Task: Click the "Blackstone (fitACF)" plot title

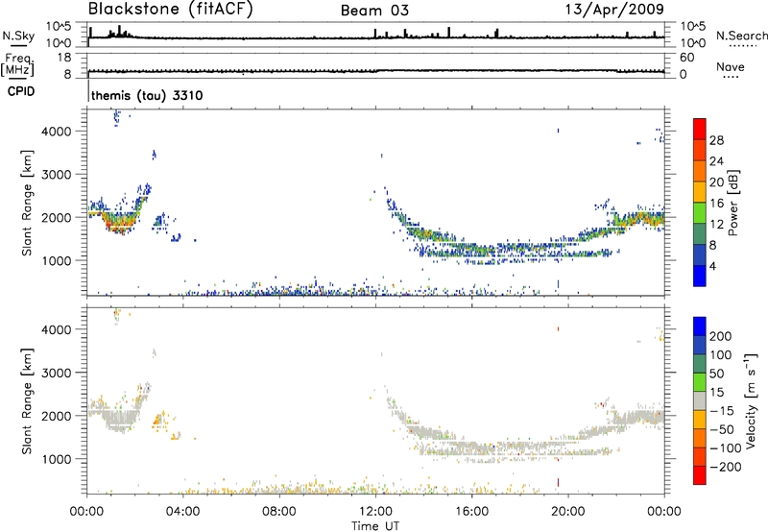Action: [171, 10]
